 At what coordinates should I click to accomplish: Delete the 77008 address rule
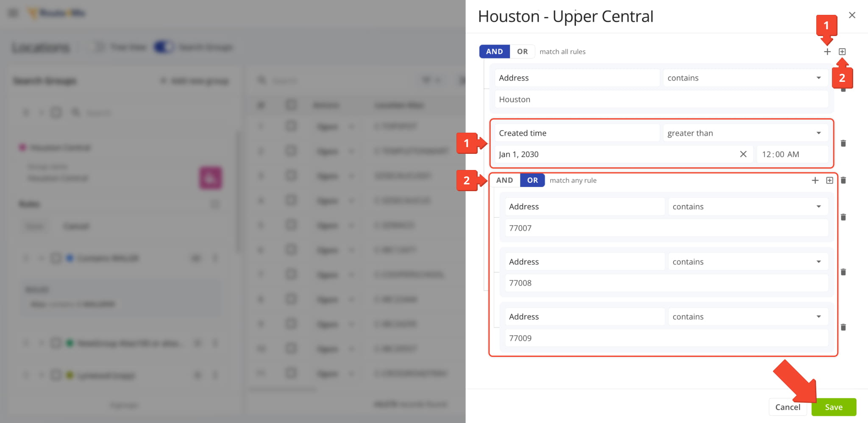point(843,272)
